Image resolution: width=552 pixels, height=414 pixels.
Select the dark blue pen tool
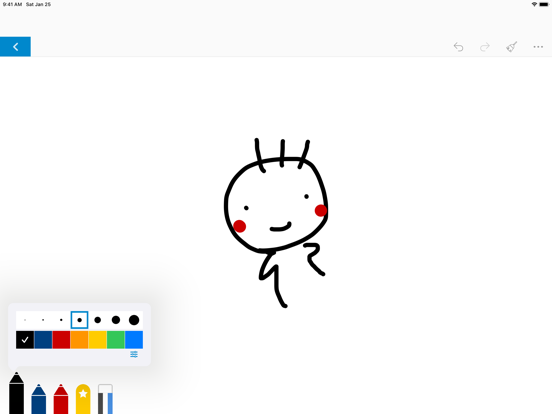pos(39,399)
